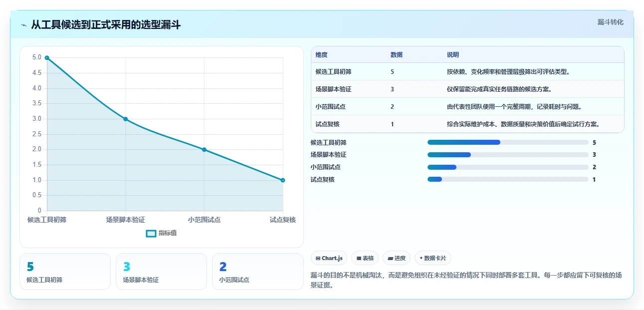Click 候选工具初筛 in the table's first row
The height and width of the screenshot is (310, 644).
[334, 72]
